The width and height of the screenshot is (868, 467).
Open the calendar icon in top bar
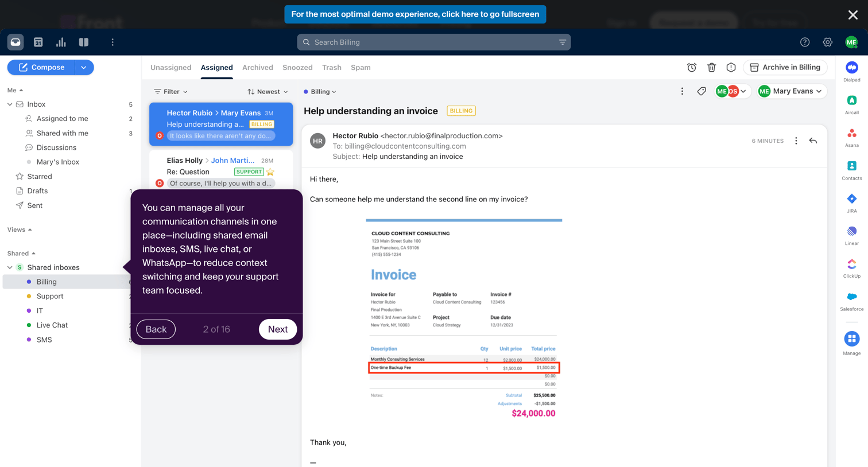coord(38,42)
